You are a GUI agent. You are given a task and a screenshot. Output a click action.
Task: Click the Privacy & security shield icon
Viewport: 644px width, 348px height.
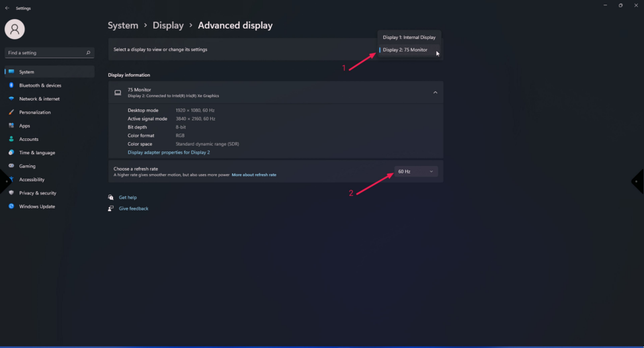point(11,193)
